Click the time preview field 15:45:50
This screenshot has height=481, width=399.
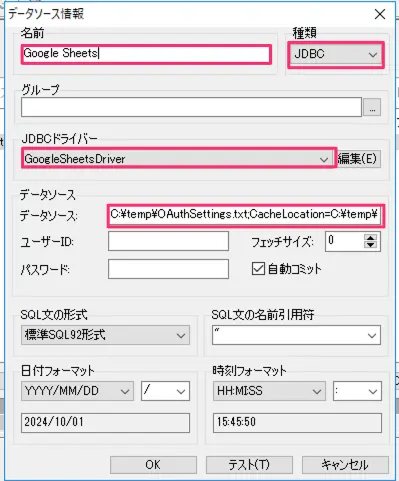(297, 423)
